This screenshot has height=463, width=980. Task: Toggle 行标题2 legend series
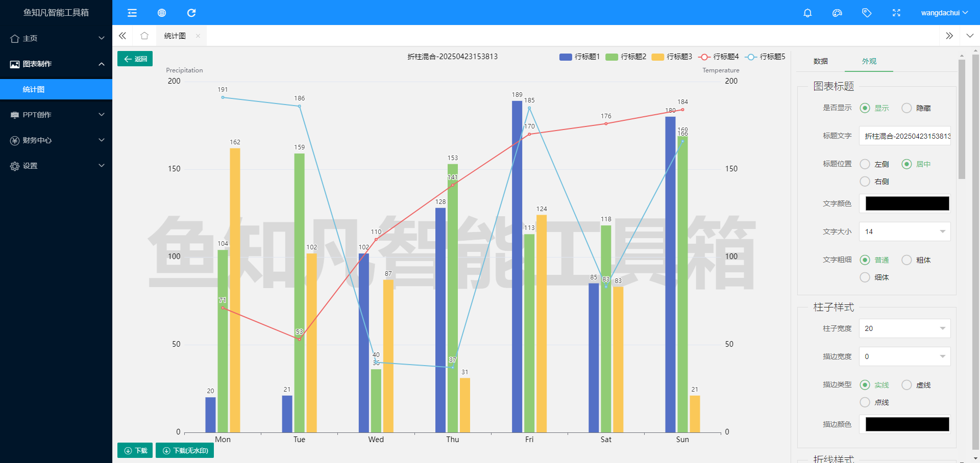click(626, 57)
